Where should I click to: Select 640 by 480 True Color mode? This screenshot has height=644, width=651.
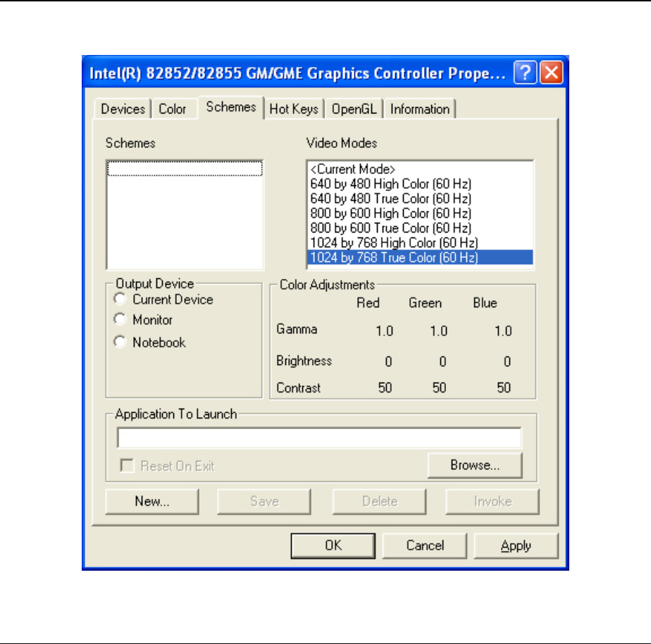(x=420, y=199)
